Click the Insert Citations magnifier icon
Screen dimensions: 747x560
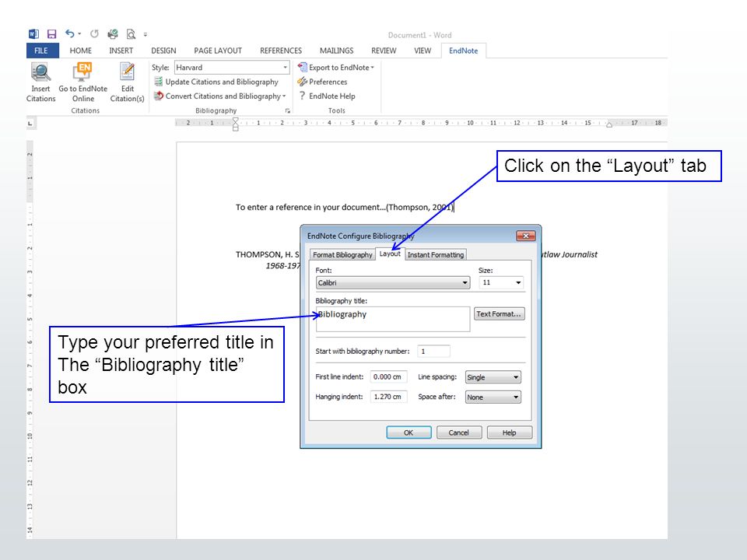(41, 72)
